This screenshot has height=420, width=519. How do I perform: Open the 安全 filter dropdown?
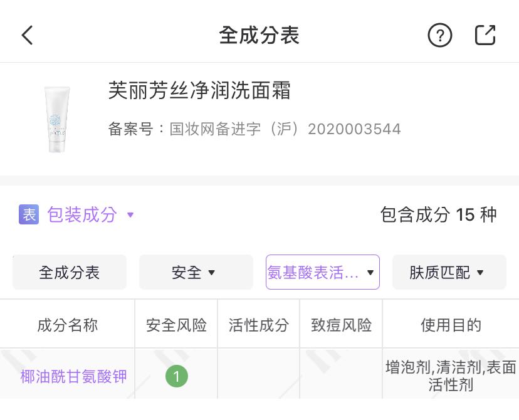[x=196, y=272]
